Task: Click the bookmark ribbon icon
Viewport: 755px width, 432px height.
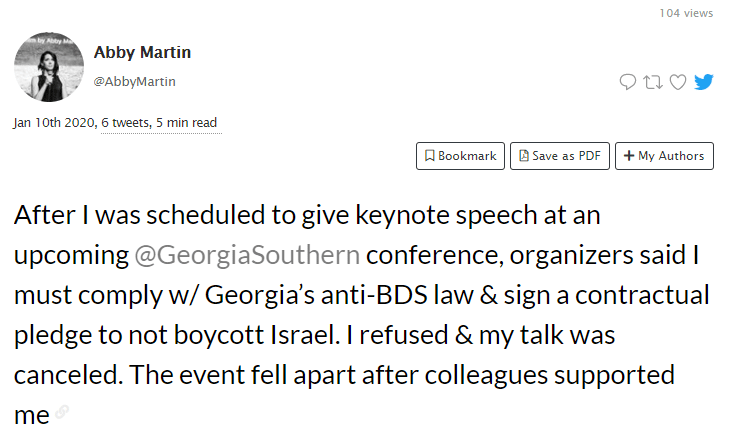Action: pyautogui.click(x=430, y=156)
